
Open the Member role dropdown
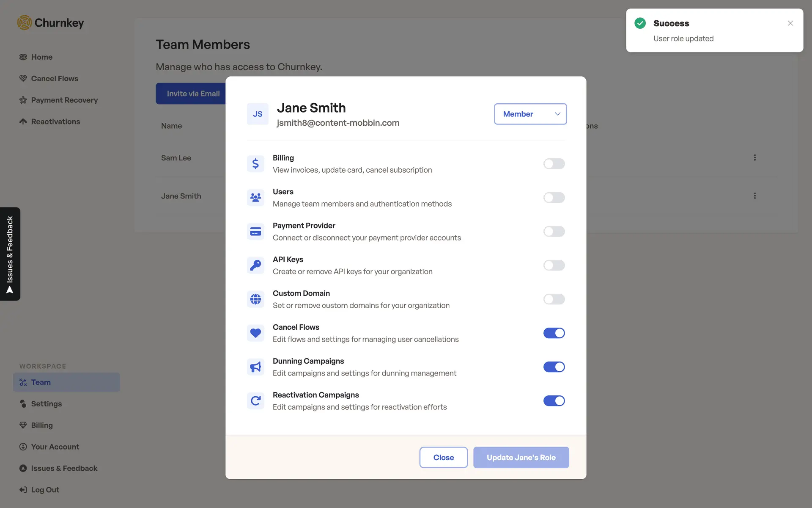(x=530, y=114)
